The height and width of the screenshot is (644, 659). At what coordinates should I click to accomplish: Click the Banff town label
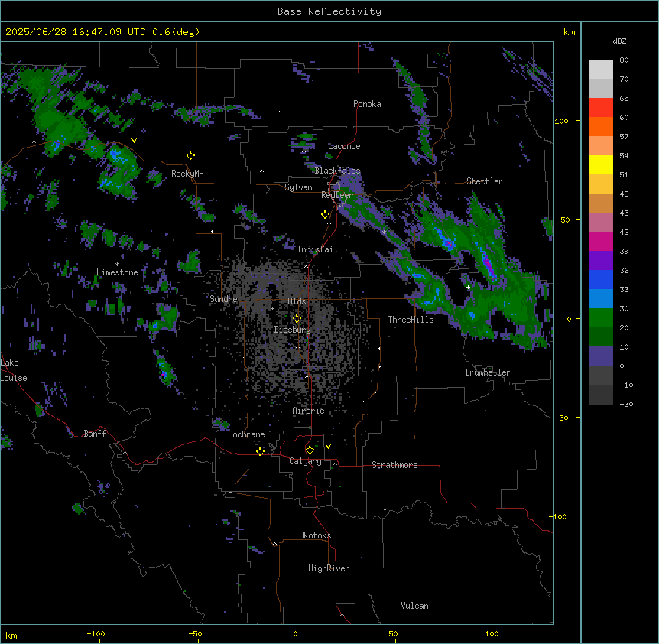(x=95, y=434)
